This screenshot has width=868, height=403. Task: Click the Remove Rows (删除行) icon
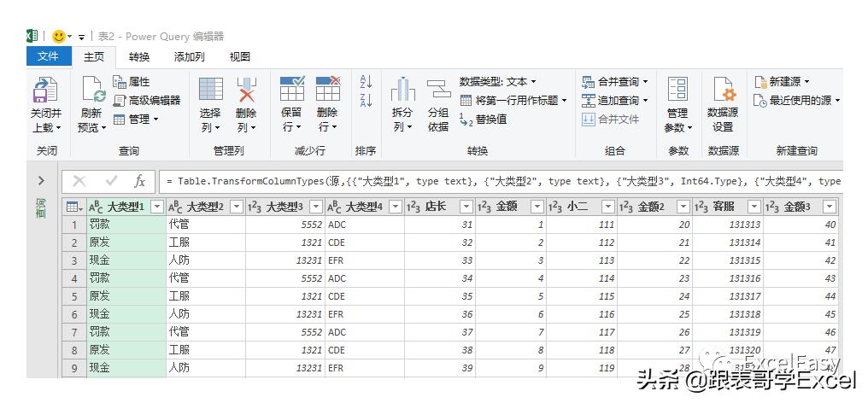[x=328, y=89]
